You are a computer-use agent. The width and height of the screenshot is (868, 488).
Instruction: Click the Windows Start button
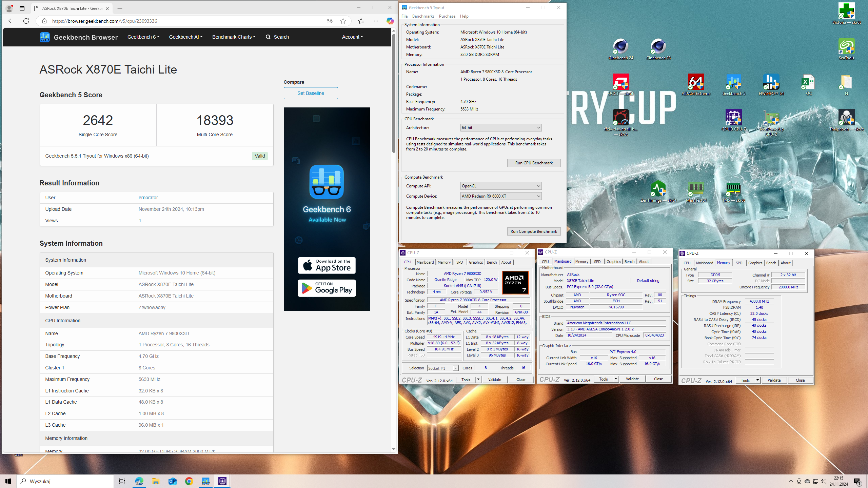(8, 481)
